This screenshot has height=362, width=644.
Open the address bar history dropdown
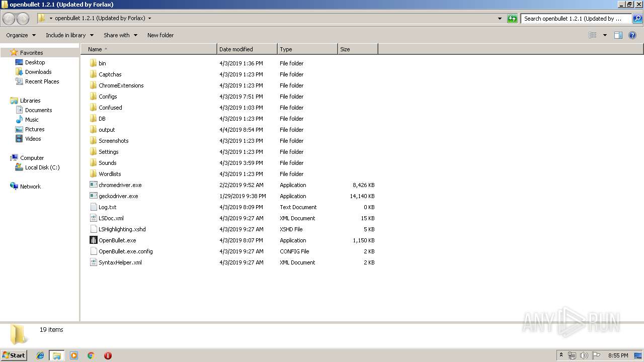click(x=500, y=19)
